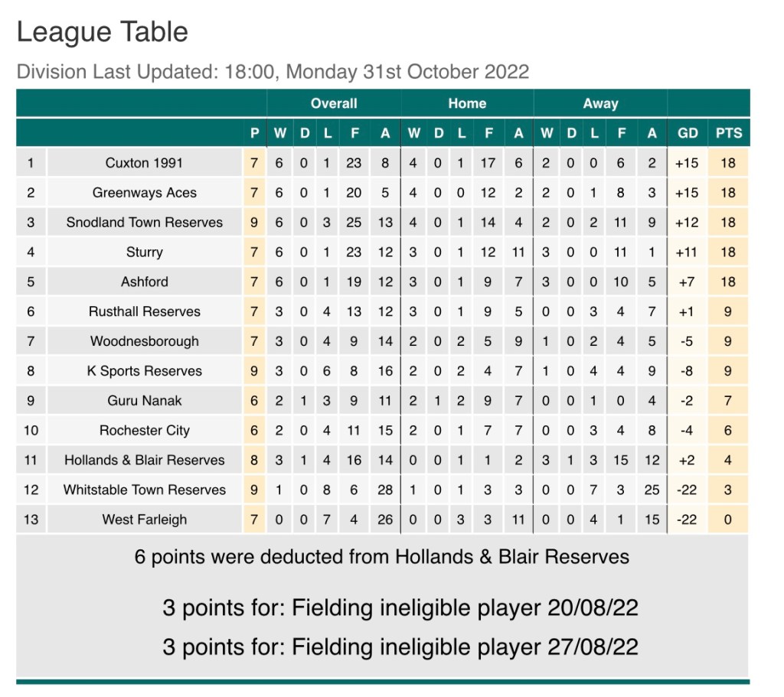Viewport: 784px width, 697px height.
Task: Click the Guru Nanak team name
Action: [x=144, y=401]
